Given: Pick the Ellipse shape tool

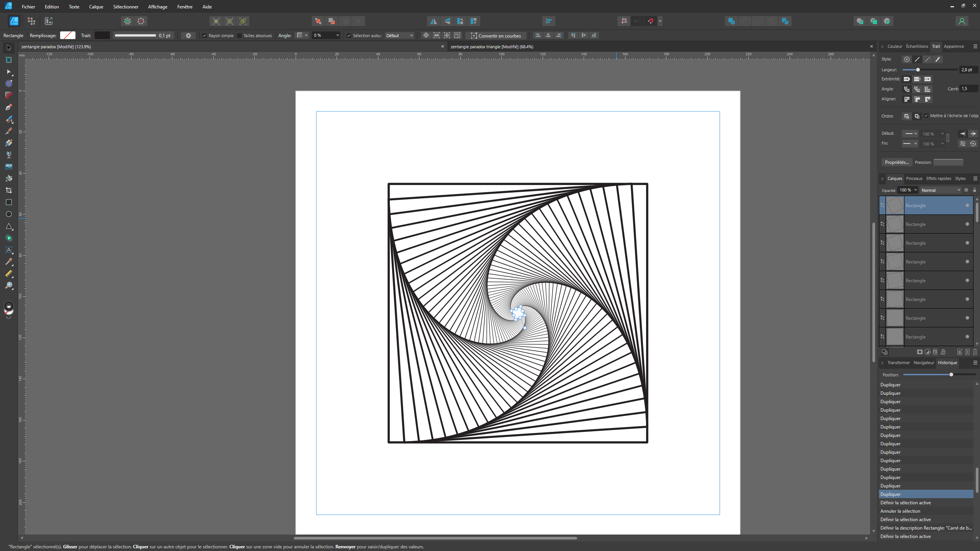Looking at the screenshot, I should click(9, 214).
